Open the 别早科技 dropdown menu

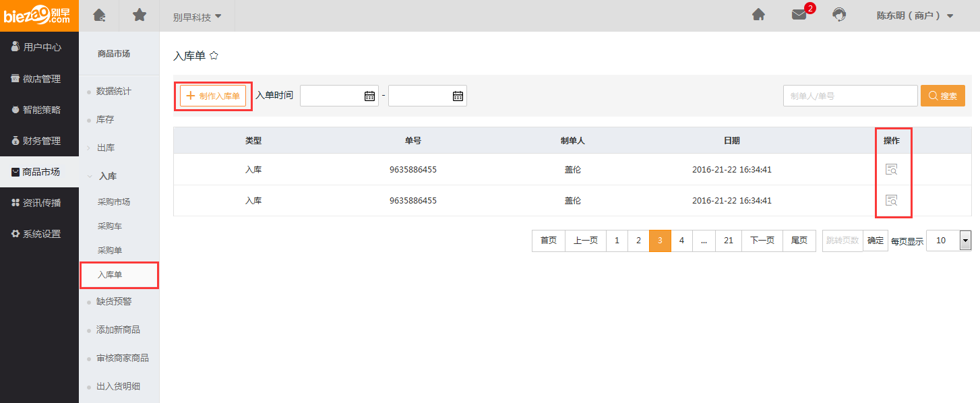197,17
